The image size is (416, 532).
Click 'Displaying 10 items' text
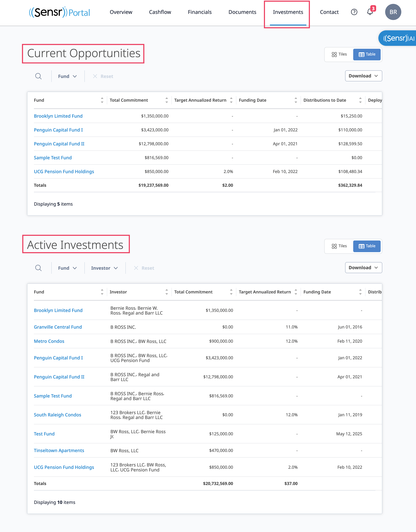point(55,502)
